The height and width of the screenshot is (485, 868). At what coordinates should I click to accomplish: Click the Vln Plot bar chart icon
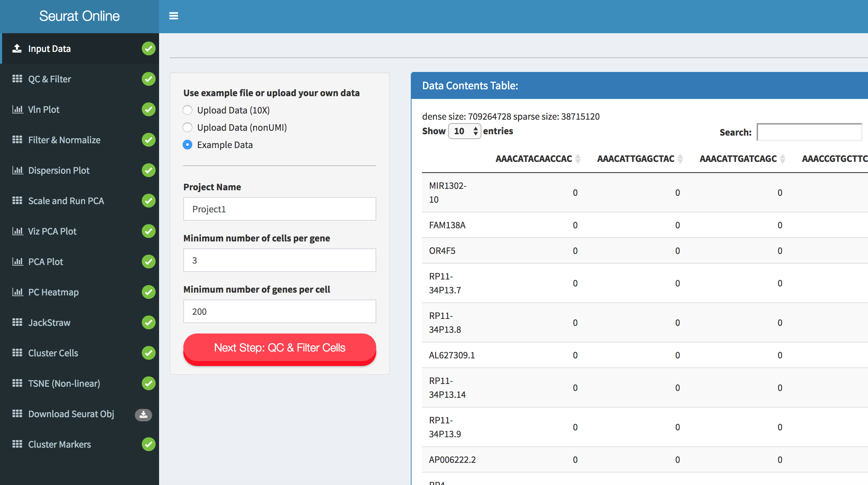click(x=17, y=110)
